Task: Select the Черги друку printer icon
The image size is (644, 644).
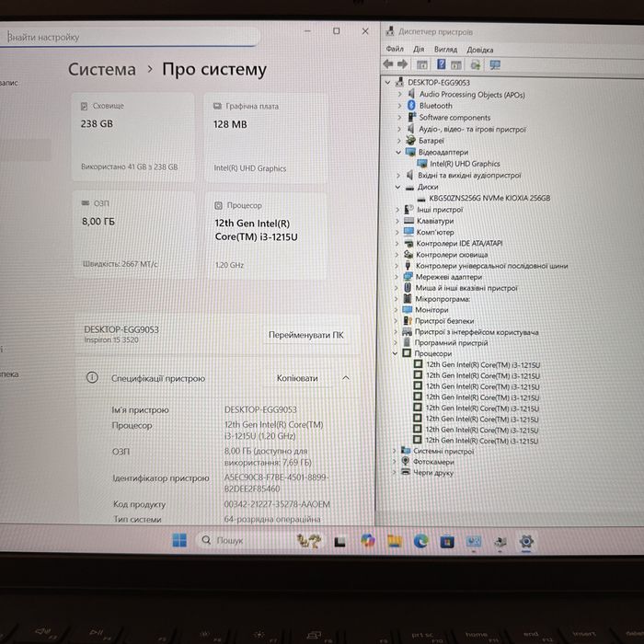Action: pos(406,472)
